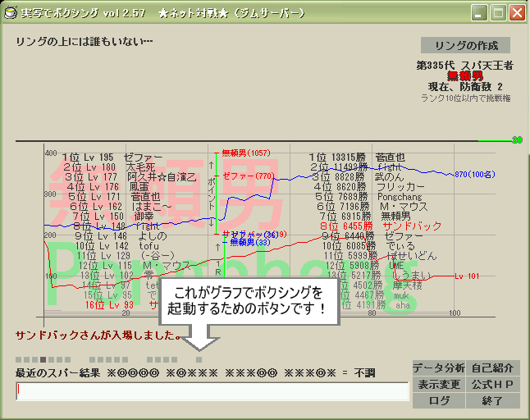Viewport: 530px width, 420px height.
Task: Click the リングの作成 button
Action: tap(465, 45)
